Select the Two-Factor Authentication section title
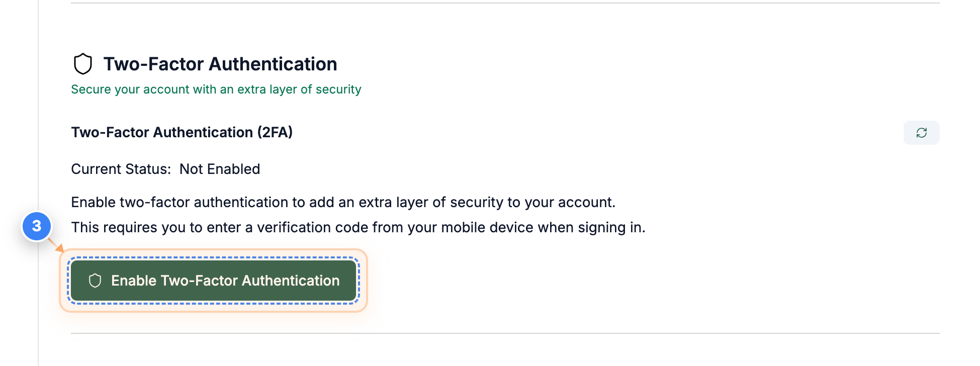Image resolution: width=980 pixels, height=366 pixels. point(220,63)
